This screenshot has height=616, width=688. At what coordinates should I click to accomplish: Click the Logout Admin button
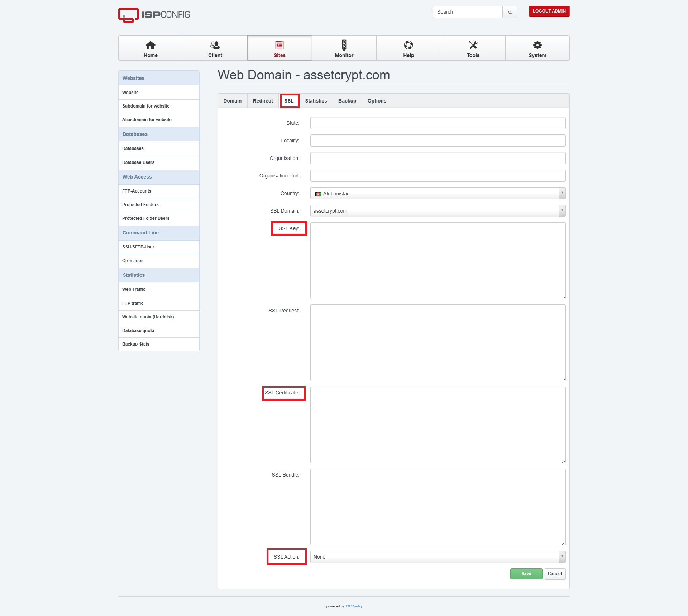coord(549,11)
